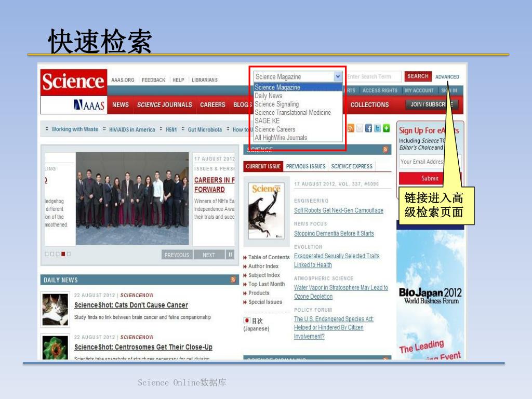The image size is (532, 399).
Task: Open Special Issues link
Action: tap(265, 302)
